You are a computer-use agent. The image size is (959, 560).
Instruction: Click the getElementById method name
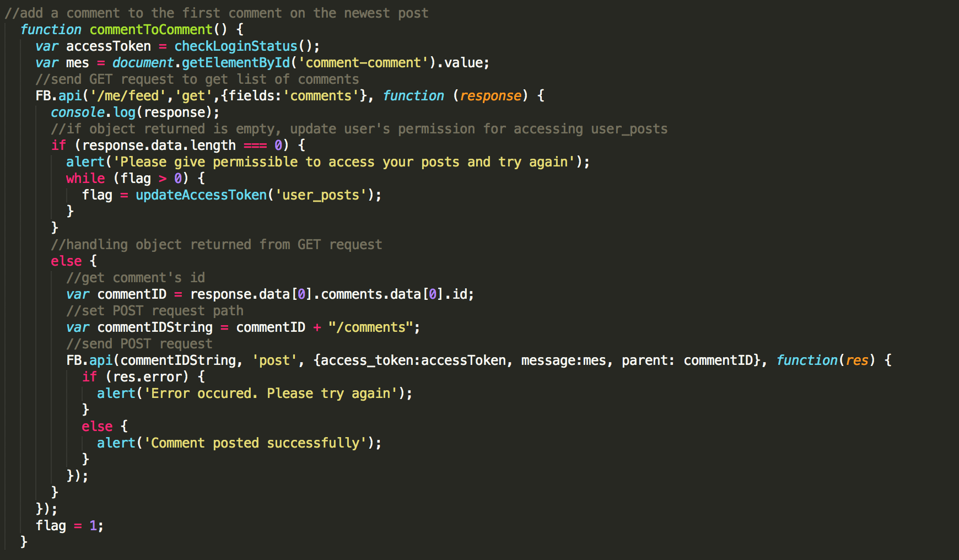[x=235, y=63]
